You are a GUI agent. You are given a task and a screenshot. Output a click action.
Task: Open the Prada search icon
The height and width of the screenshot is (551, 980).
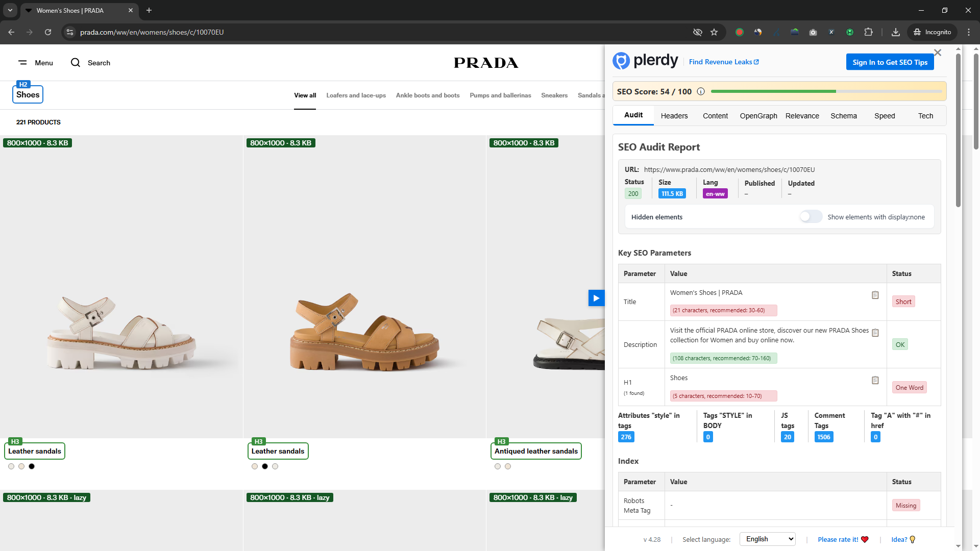76,63
